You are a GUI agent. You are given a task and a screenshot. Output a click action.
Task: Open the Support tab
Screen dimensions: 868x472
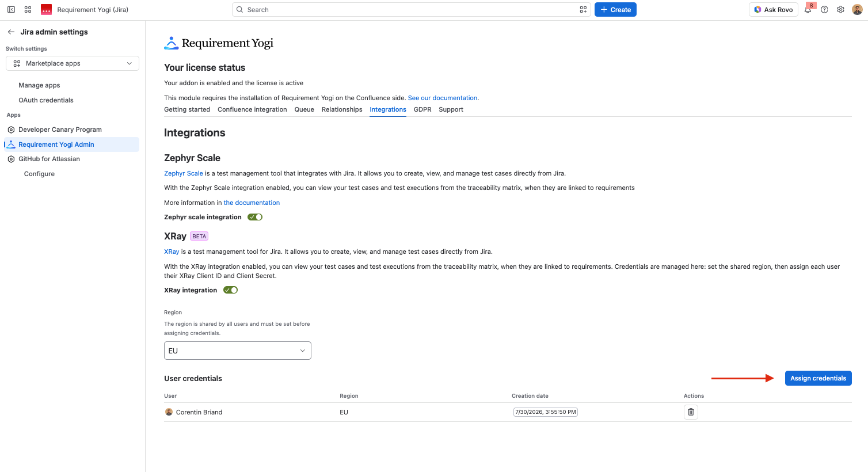point(451,109)
